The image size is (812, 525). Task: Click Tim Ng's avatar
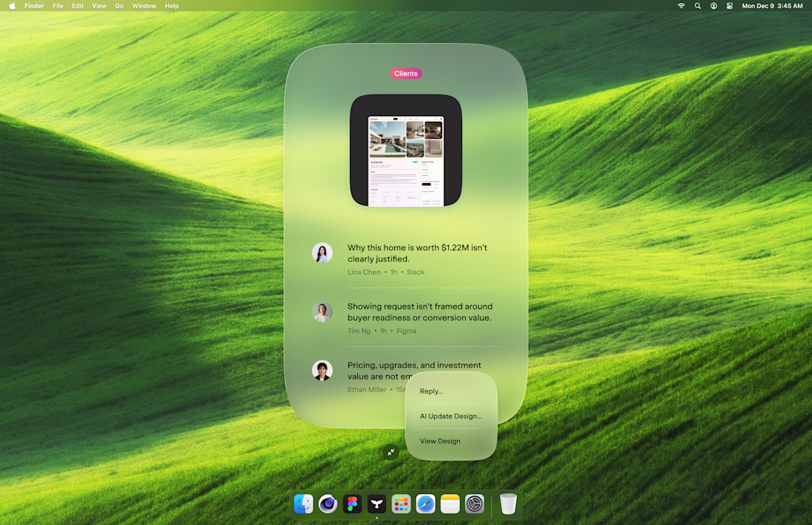pos(322,312)
